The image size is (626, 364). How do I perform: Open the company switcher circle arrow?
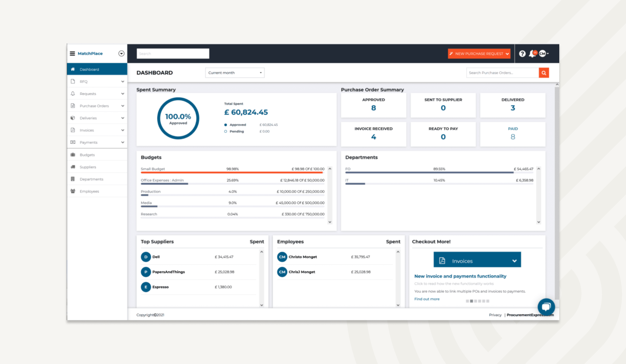[x=121, y=53]
